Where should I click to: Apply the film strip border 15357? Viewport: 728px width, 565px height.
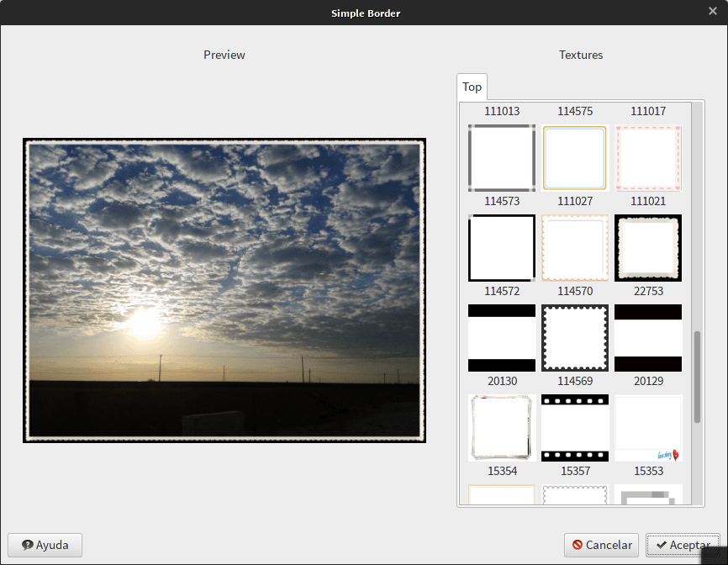pyautogui.click(x=575, y=428)
